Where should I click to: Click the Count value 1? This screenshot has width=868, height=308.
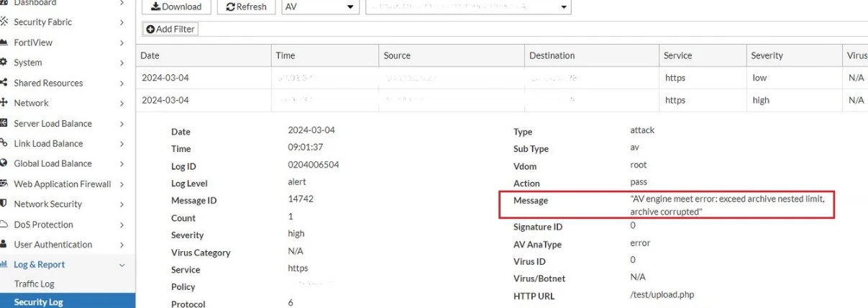(291, 216)
